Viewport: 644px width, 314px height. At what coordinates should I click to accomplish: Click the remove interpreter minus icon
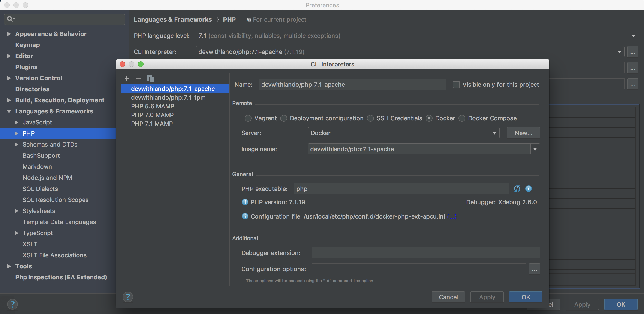tap(138, 78)
